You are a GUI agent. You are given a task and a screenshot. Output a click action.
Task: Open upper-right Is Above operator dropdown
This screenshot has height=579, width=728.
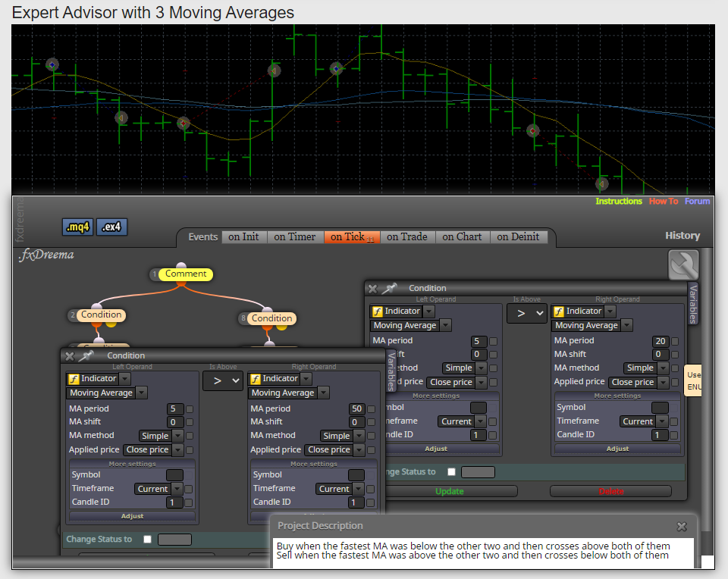tap(527, 313)
